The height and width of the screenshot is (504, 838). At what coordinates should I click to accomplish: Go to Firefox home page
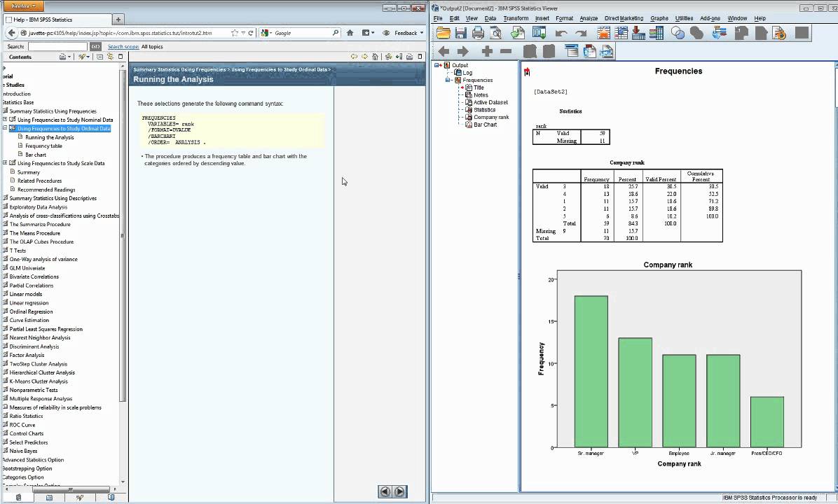tap(350, 33)
